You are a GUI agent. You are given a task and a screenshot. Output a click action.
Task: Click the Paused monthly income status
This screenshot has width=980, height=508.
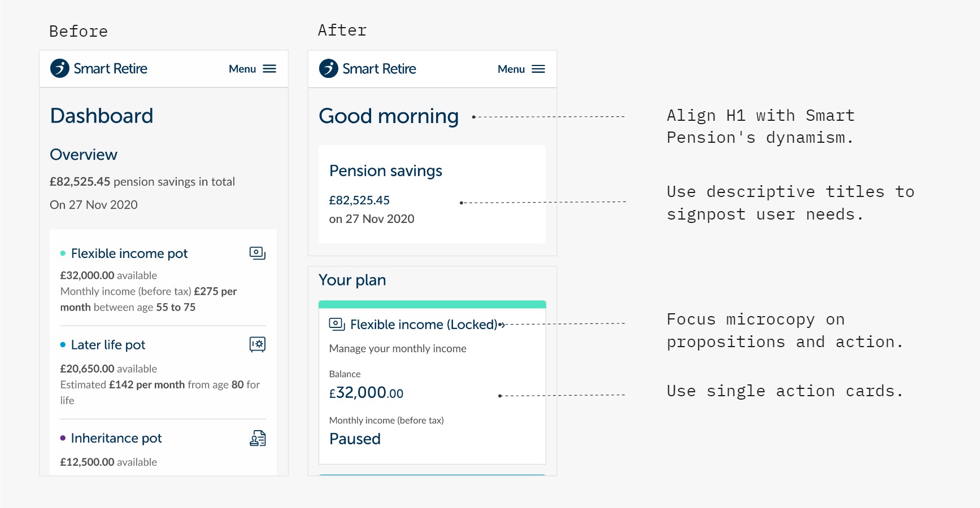pyautogui.click(x=355, y=439)
